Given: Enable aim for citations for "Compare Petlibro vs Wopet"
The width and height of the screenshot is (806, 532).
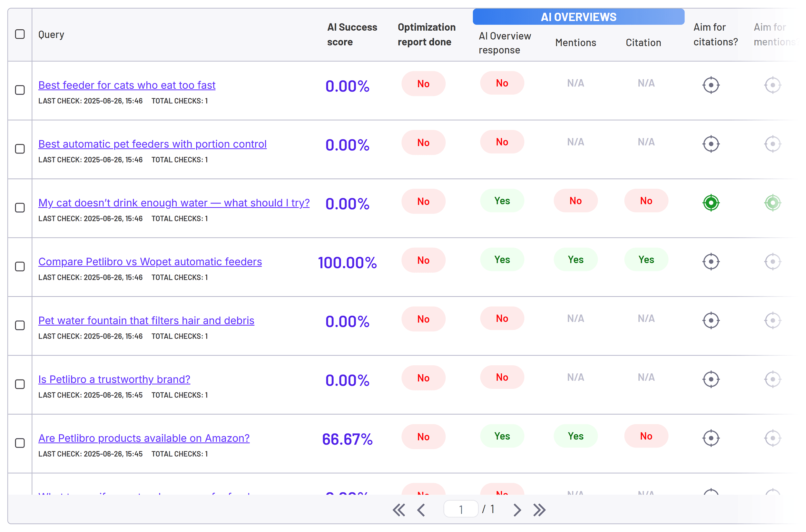Looking at the screenshot, I should [711, 261].
